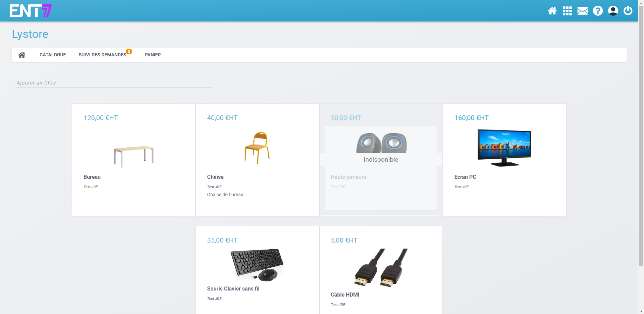Screen dimensions: 644x314
Task: Go to portal home via header house icon
Action: point(552,11)
